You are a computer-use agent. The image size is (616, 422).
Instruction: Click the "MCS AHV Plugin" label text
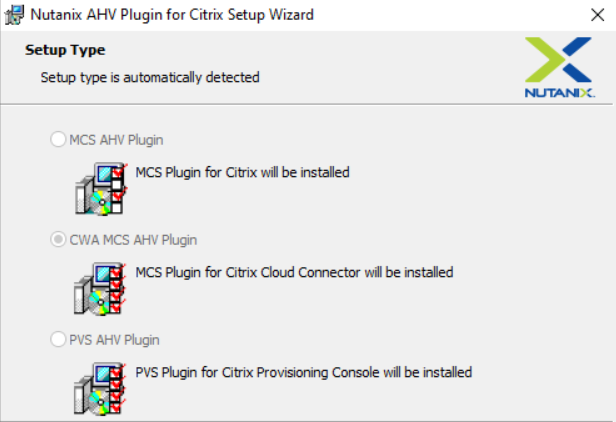116,140
